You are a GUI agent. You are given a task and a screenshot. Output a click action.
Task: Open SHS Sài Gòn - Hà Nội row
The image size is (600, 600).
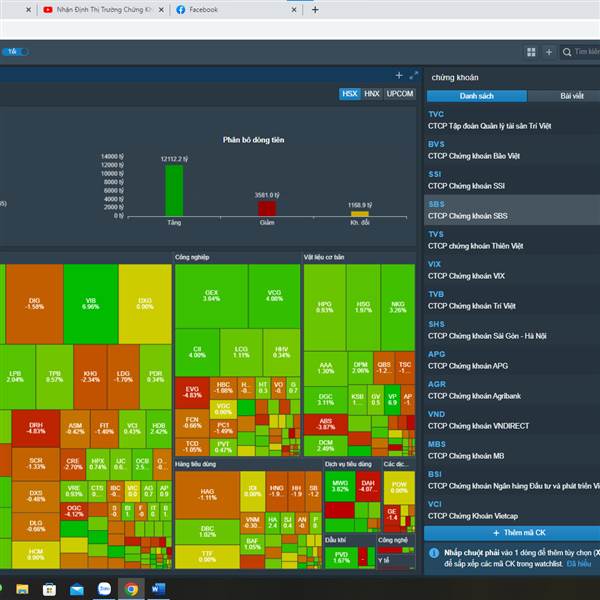click(x=512, y=330)
